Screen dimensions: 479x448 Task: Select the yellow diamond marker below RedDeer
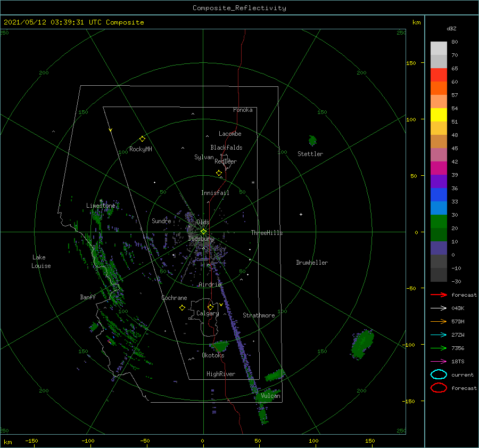(219, 173)
